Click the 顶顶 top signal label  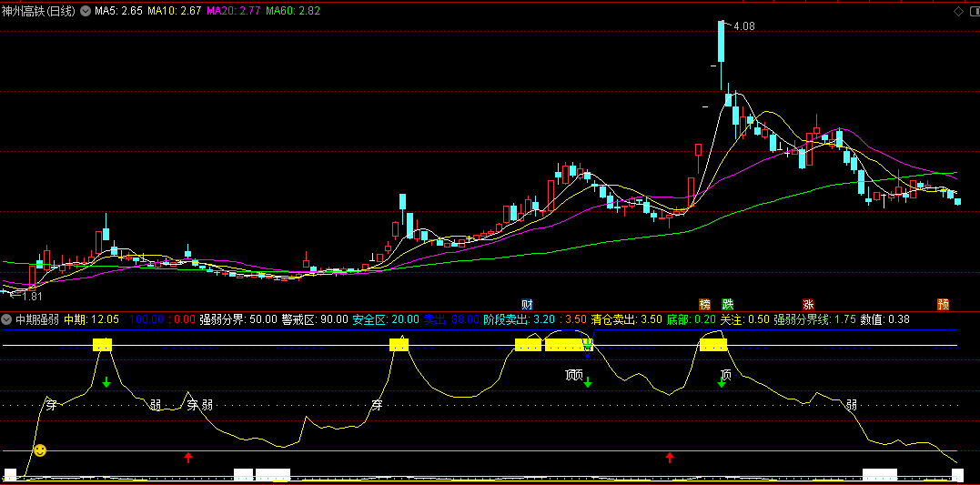(x=574, y=376)
